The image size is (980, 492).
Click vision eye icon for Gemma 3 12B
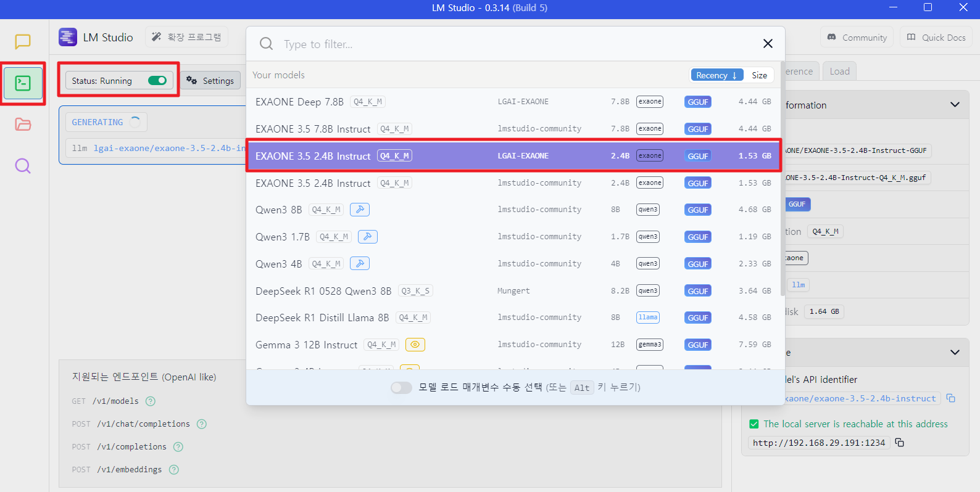[415, 345]
